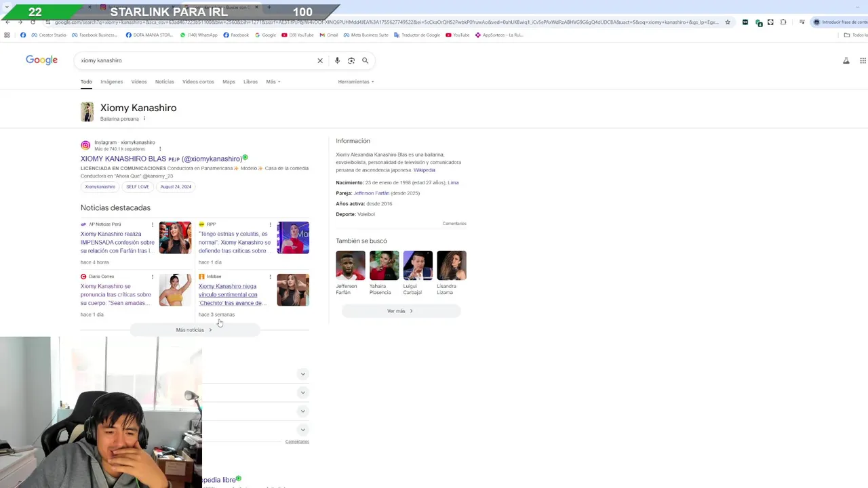
Task: Open the DOTA MANIA STOR bookmark
Action: point(149,35)
